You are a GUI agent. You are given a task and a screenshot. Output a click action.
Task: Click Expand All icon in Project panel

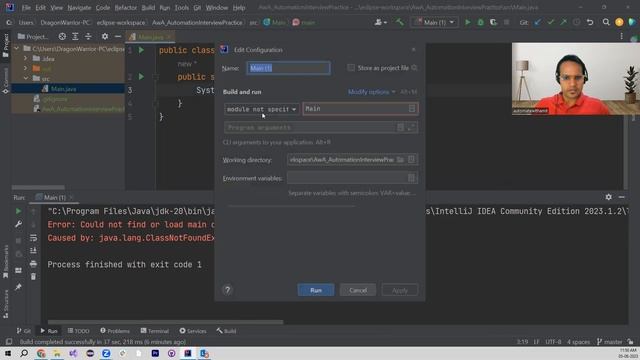click(x=75, y=37)
